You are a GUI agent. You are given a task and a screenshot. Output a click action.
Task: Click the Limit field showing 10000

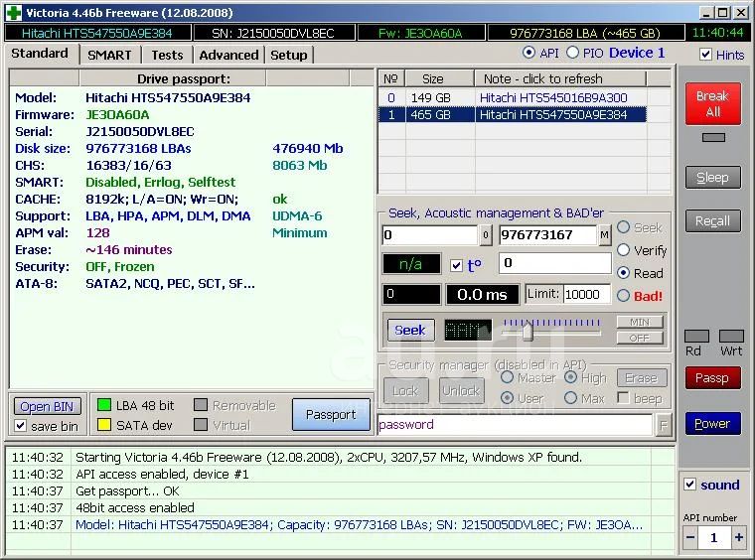(x=587, y=294)
